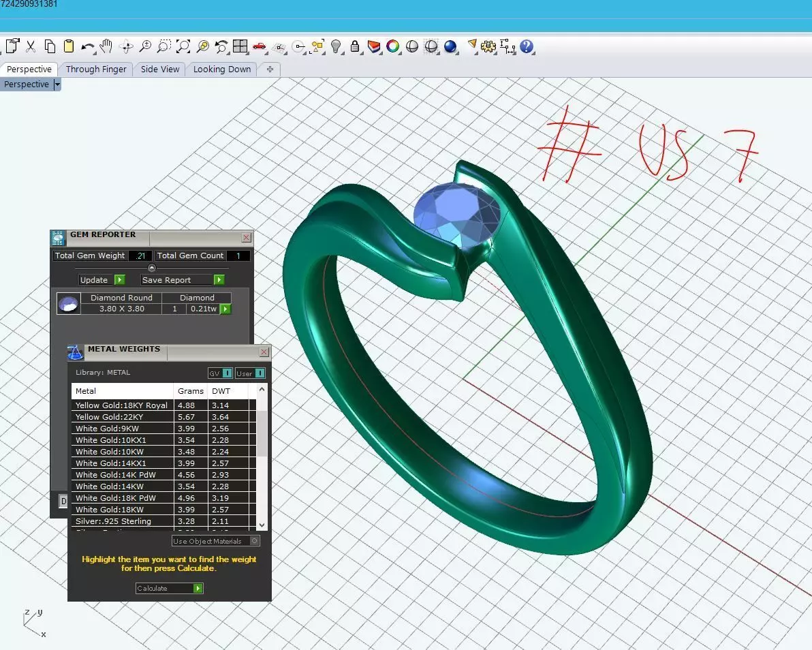Select the Perspective viewport tab
The image size is (812, 650).
pyautogui.click(x=29, y=69)
